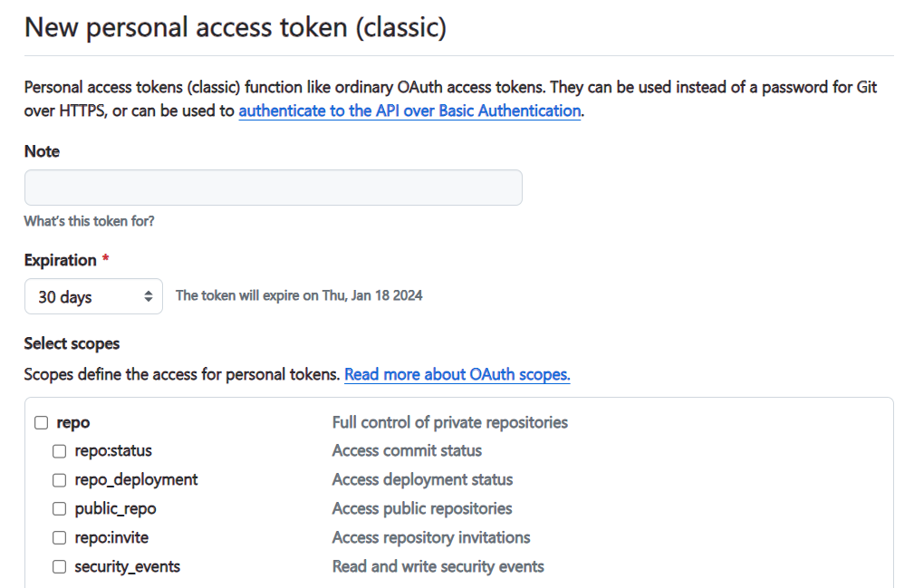Click the up-down arrows on the Expiration selector

149,296
